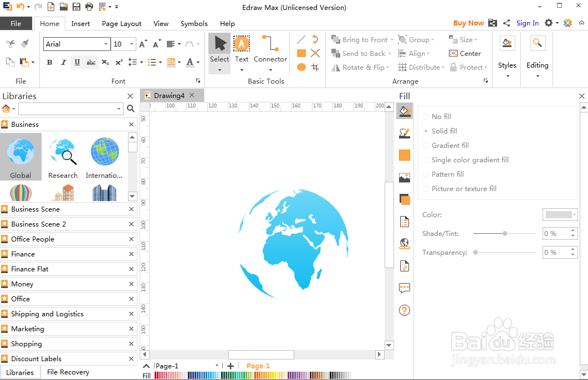Screen dimensions: 588x380
Task: Choose the Connector tool
Action: click(x=270, y=53)
